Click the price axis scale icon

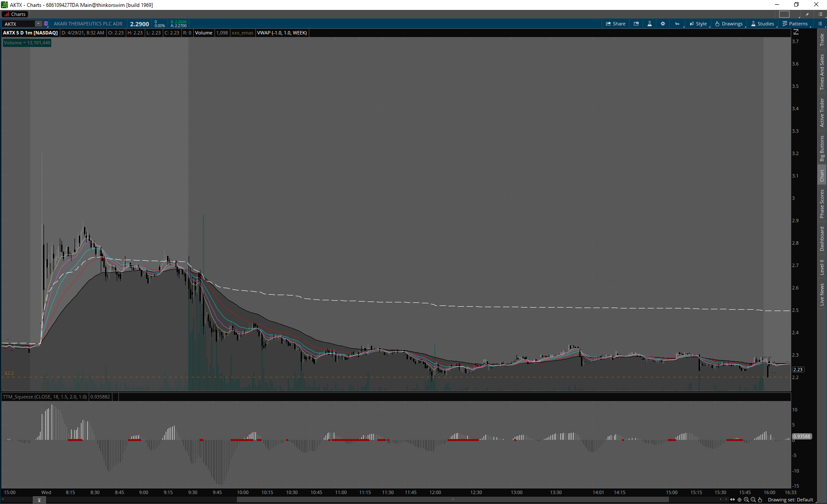click(x=796, y=32)
